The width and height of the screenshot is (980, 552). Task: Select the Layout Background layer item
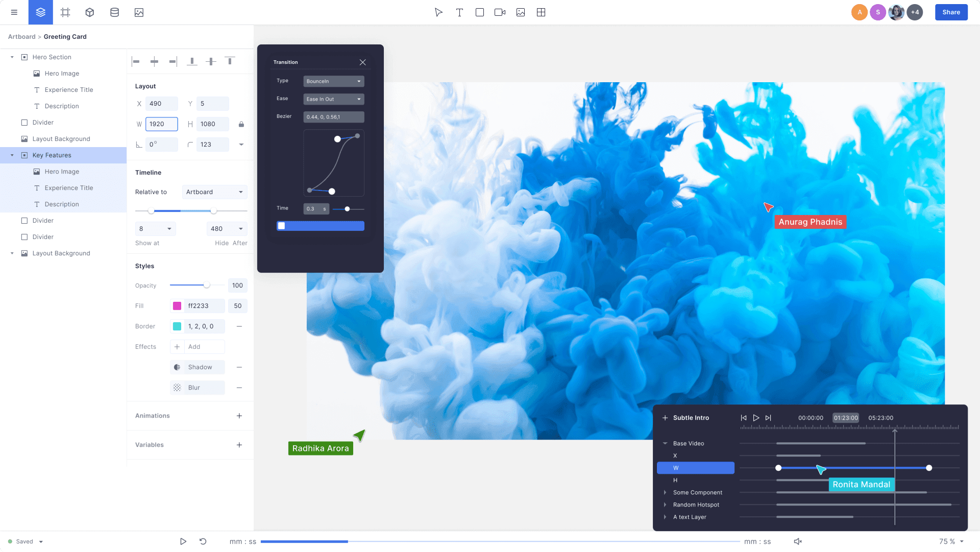coord(61,139)
